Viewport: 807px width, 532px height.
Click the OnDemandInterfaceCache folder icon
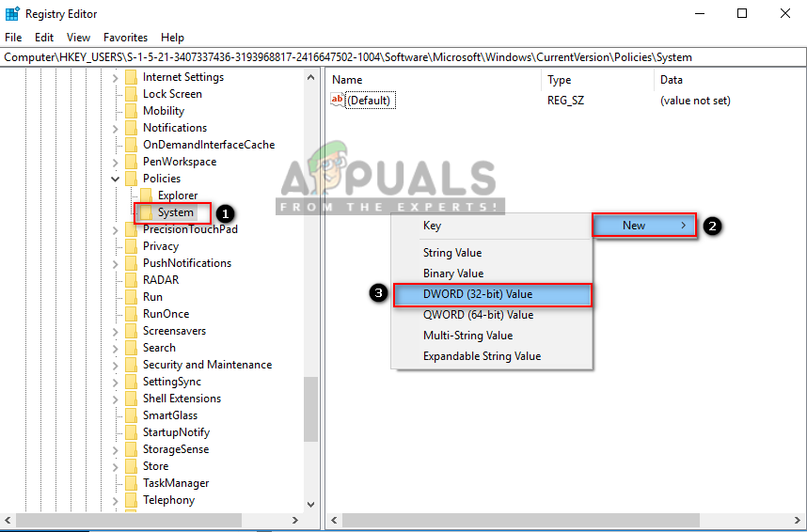[x=132, y=145]
